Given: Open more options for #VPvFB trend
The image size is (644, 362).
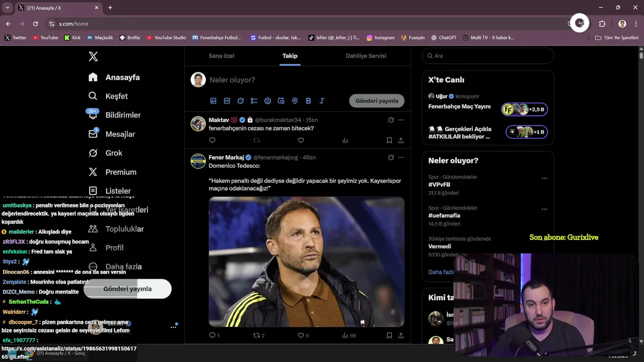Looking at the screenshot, I should click(544, 178).
